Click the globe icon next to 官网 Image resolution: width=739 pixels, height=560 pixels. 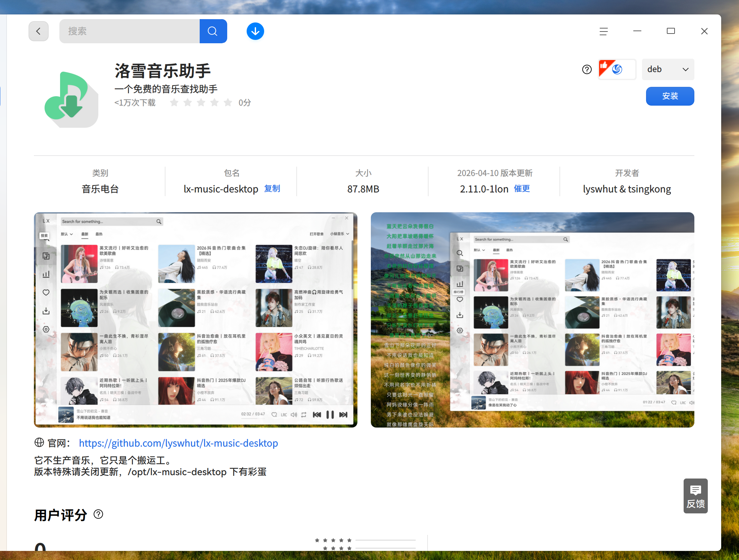39,443
